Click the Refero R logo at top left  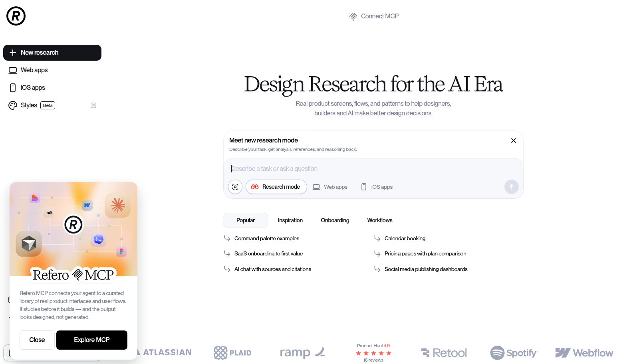[16, 16]
